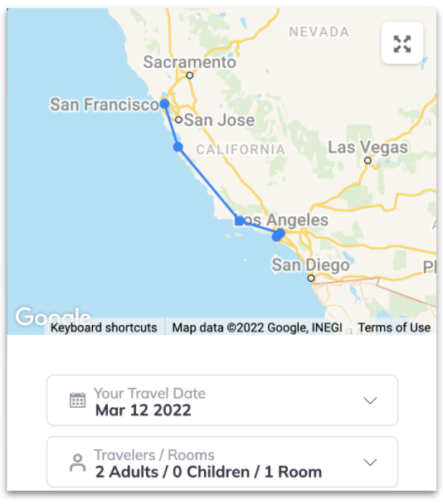Open Keyboard shortcuts on the map
443x504 pixels.
point(104,327)
